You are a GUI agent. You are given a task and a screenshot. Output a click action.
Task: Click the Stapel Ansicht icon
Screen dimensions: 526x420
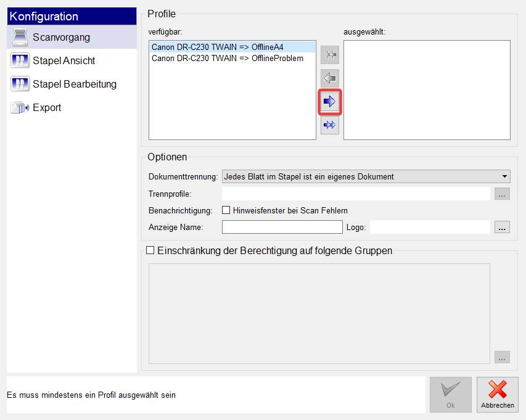pyautogui.click(x=20, y=60)
